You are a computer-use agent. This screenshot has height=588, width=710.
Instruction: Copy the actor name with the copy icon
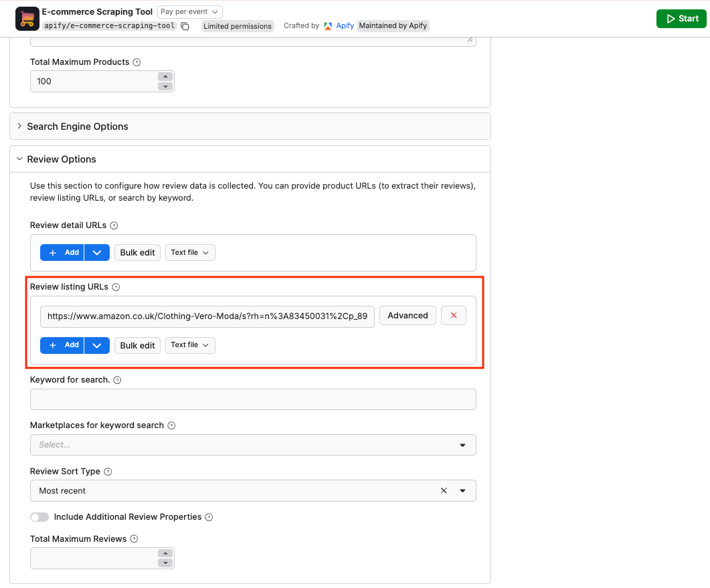coord(185,25)
